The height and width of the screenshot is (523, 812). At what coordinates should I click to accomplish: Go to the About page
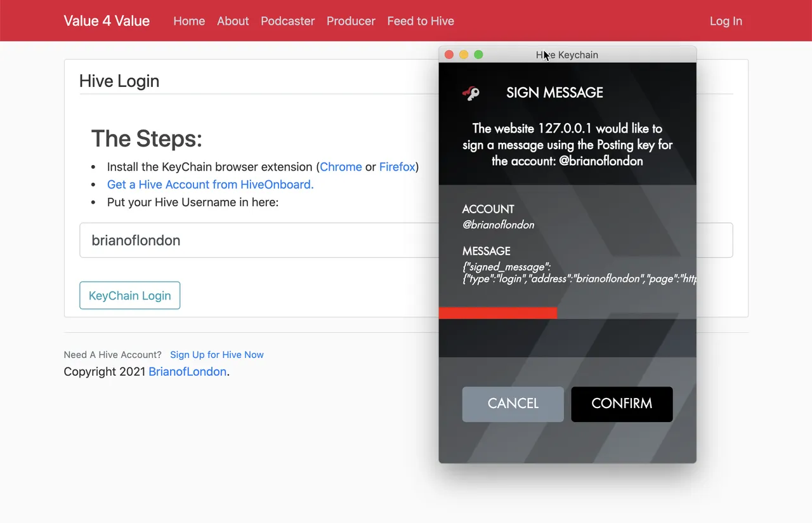[x=233, y=21]
